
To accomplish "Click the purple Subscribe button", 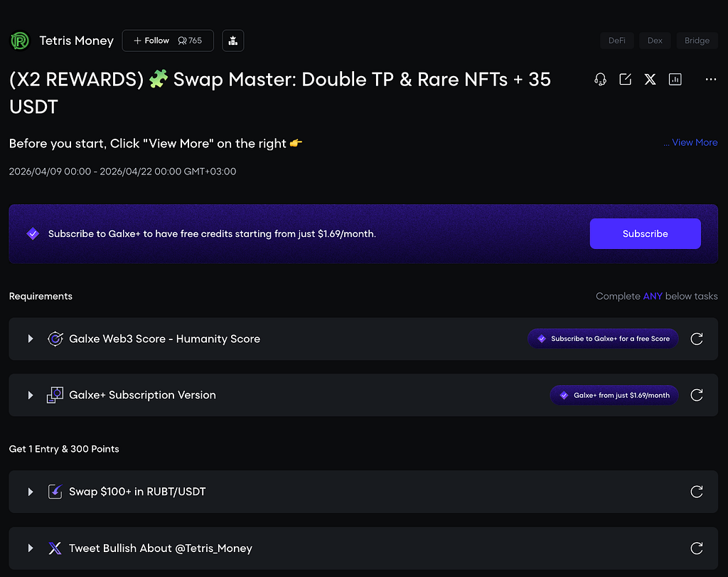I will pos(645,233).
